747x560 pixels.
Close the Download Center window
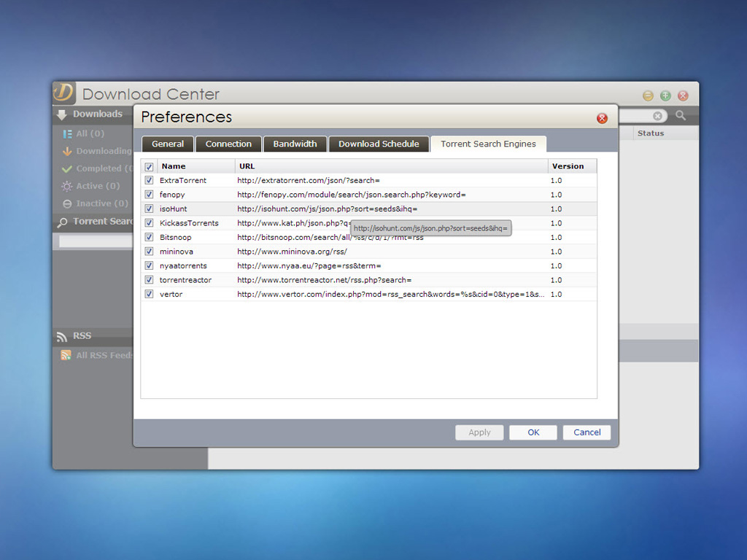tap(683, 96)
